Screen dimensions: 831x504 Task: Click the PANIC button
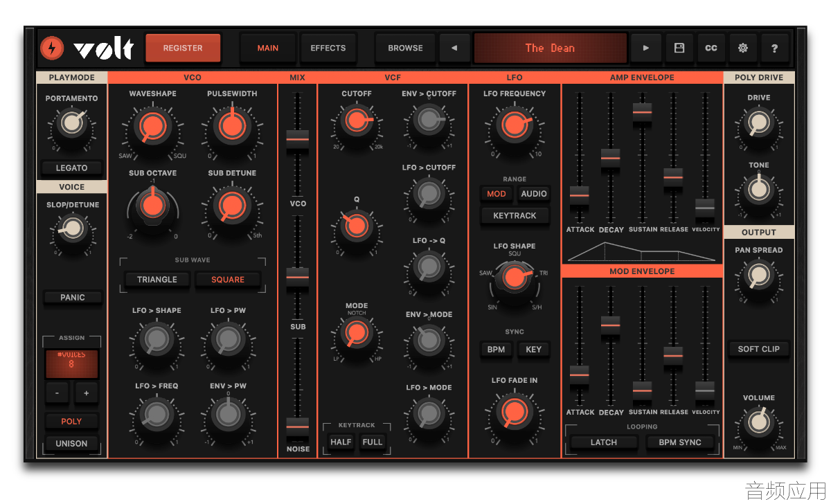point(72,298)
